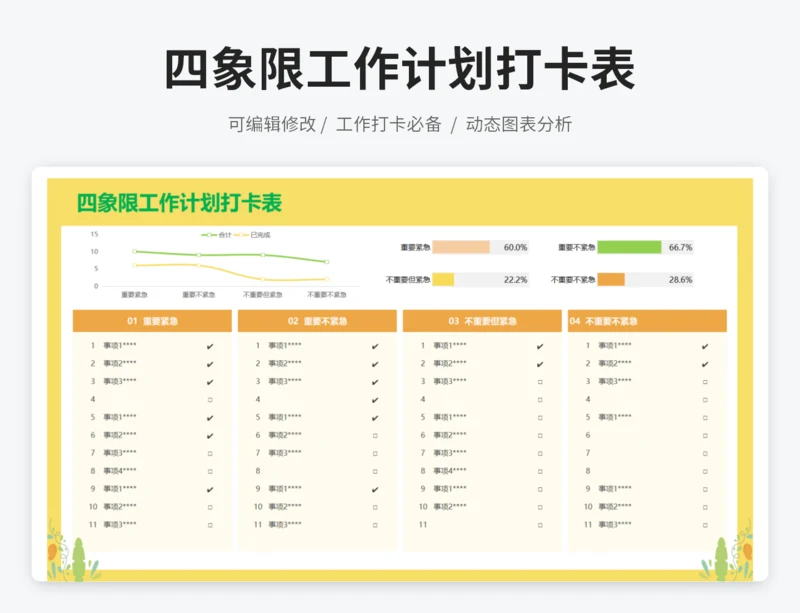Click row 2 checkmark under 03 不重要但紧急
The image size is (800, 613).
pyautogui.click(x=540, y=364)
